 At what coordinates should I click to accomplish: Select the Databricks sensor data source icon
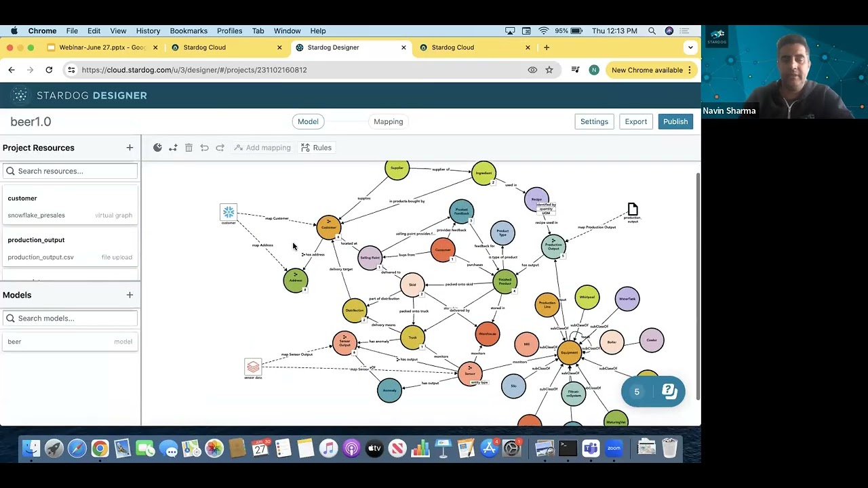point(253,367)
